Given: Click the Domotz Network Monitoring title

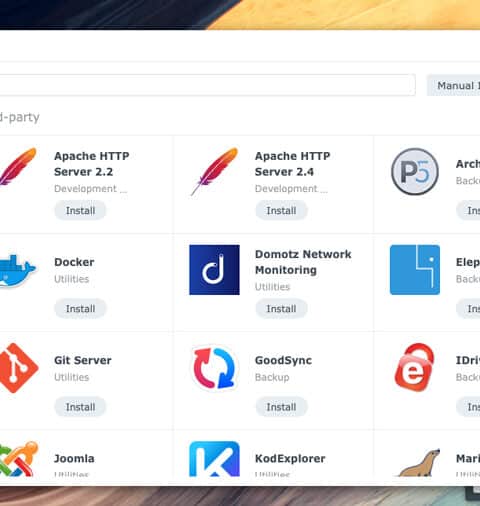Looking at the screenshot, I should pyautogui.click(x=303, y=262).
